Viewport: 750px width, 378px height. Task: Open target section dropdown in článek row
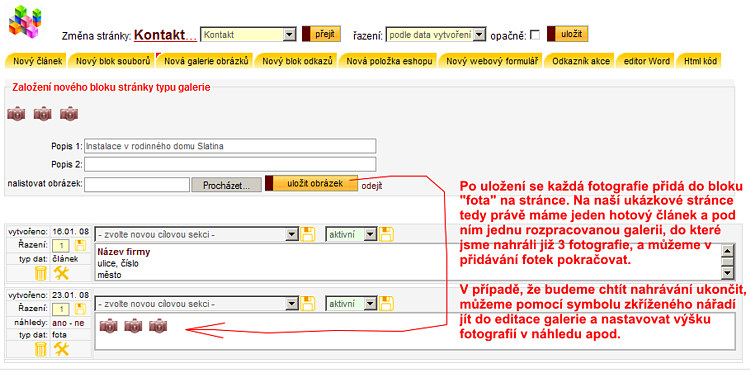click(x=197, y=234)
